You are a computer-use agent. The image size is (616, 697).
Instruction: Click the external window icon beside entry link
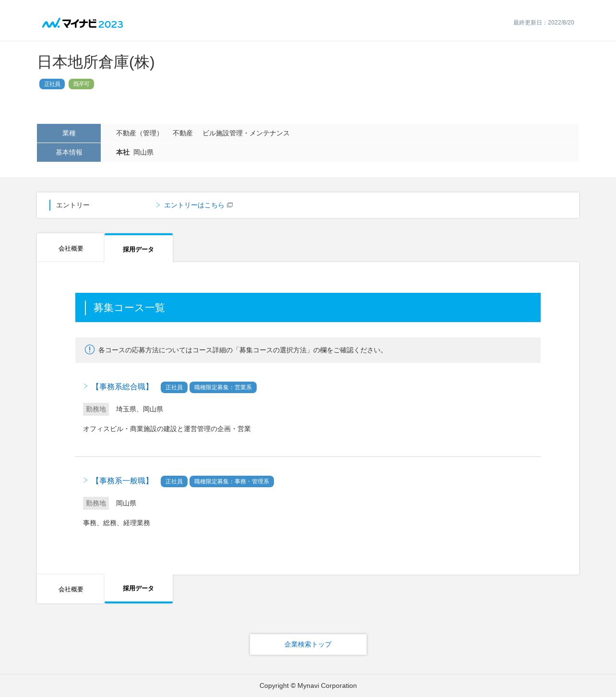point(230,205)
